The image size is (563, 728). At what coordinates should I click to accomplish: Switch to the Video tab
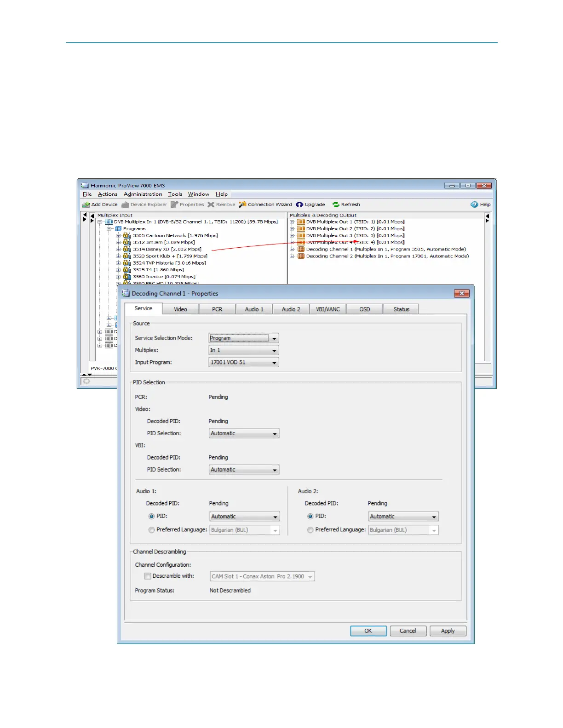(x=181, y=309)
